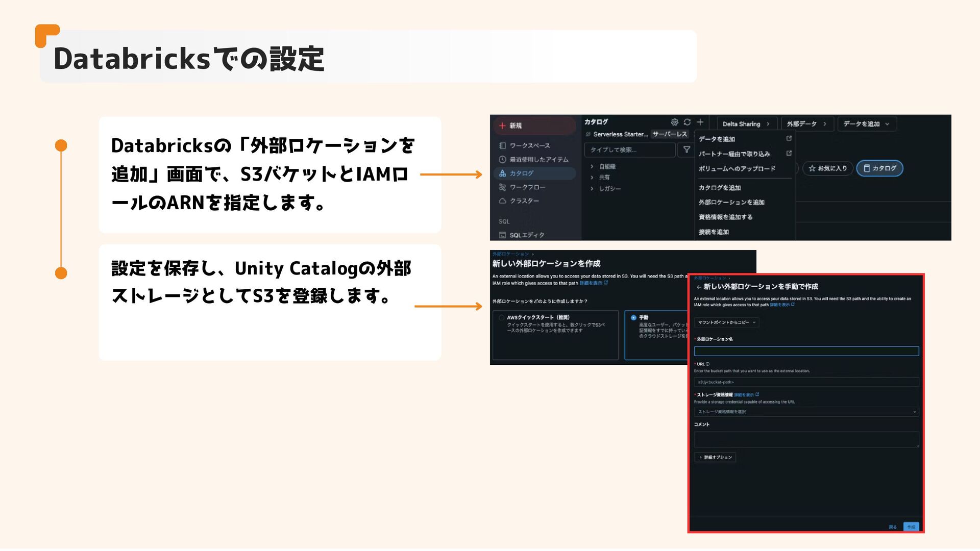This screenshot has width=980, height=551.
Task: Choose カタログを追加 from the menu
Action: coord(720,188)
